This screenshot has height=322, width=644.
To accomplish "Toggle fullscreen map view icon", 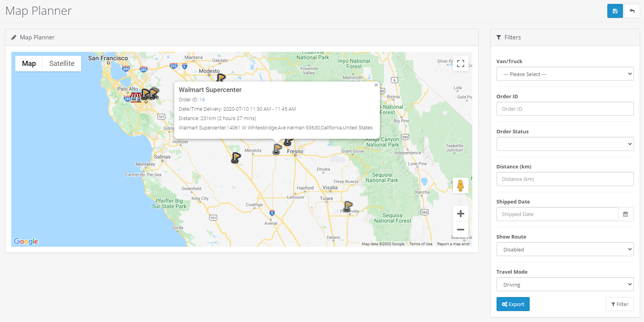I will coord(460,64).
